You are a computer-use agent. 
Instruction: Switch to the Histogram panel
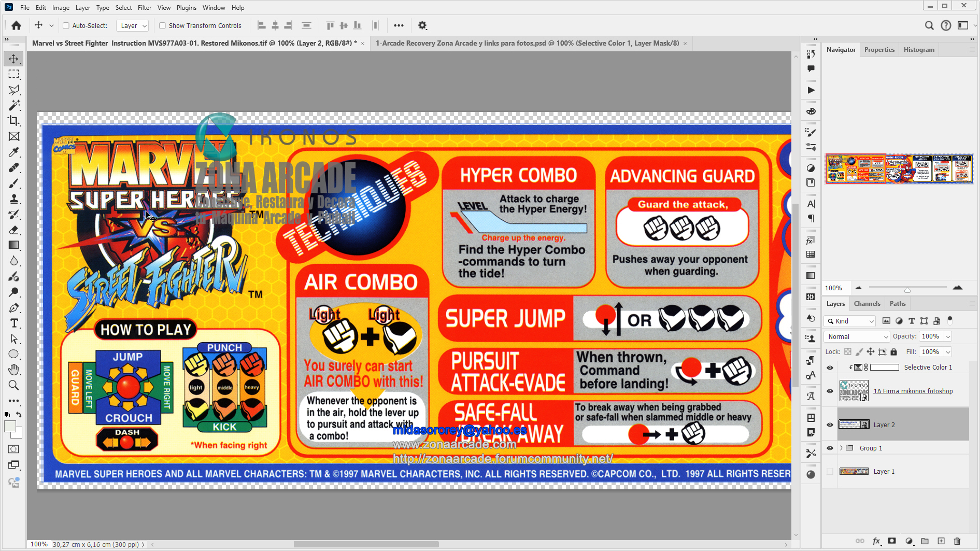coord(919,49)
